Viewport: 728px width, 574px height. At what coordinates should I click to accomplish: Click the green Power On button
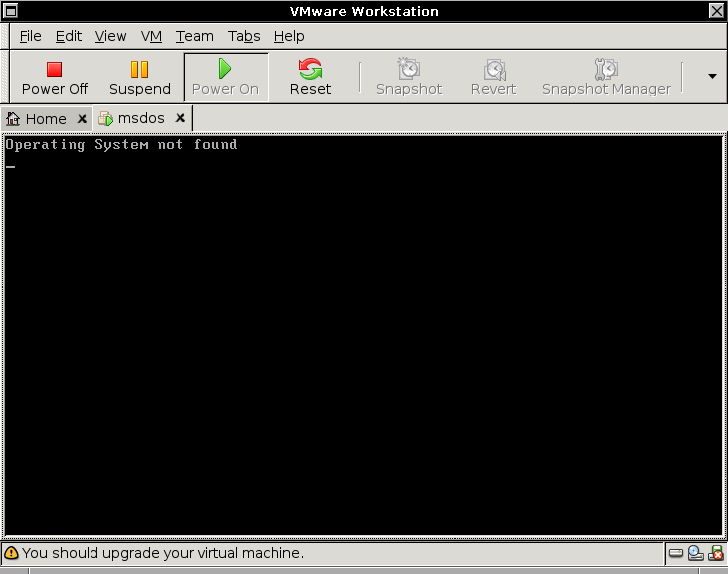(x=226, y=77)
